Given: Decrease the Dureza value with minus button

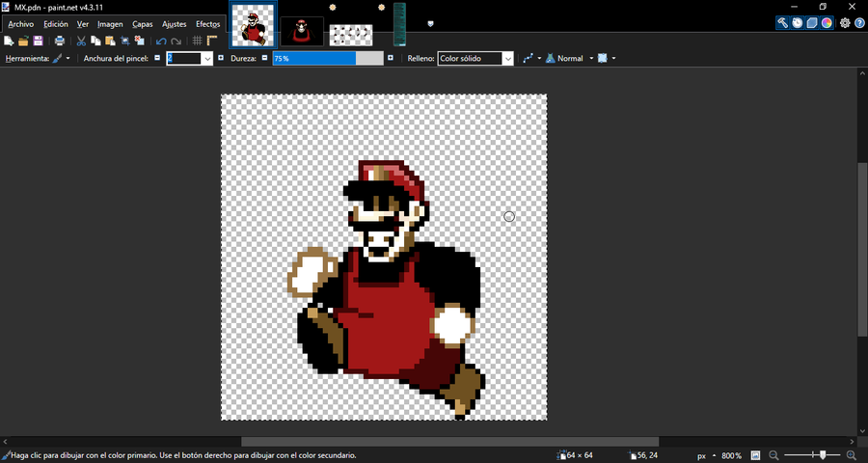Looking at the screenshot, I should tap(264, 58).
